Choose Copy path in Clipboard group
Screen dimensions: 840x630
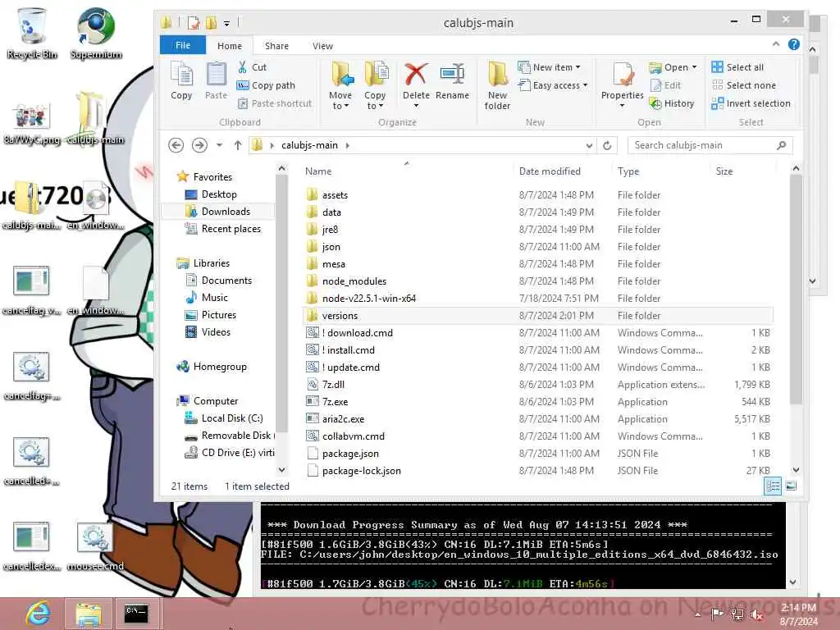point(266,85)
